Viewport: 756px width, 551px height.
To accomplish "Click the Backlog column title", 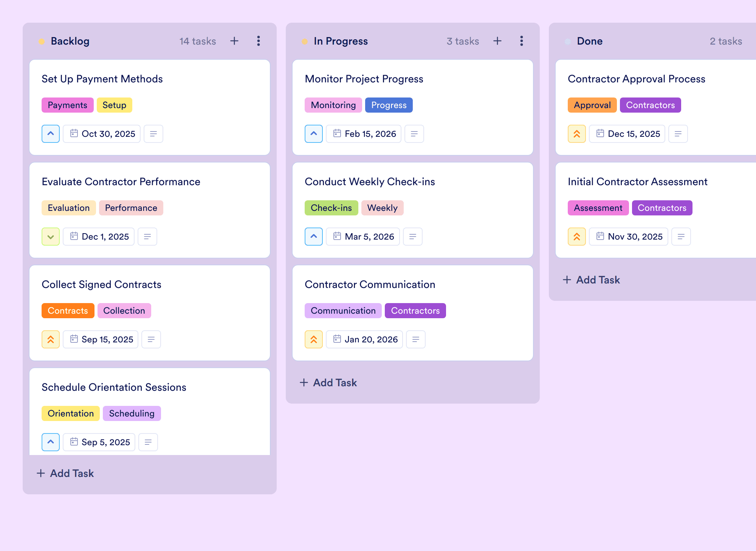I will pyautogui.click(x=70, y=41).
